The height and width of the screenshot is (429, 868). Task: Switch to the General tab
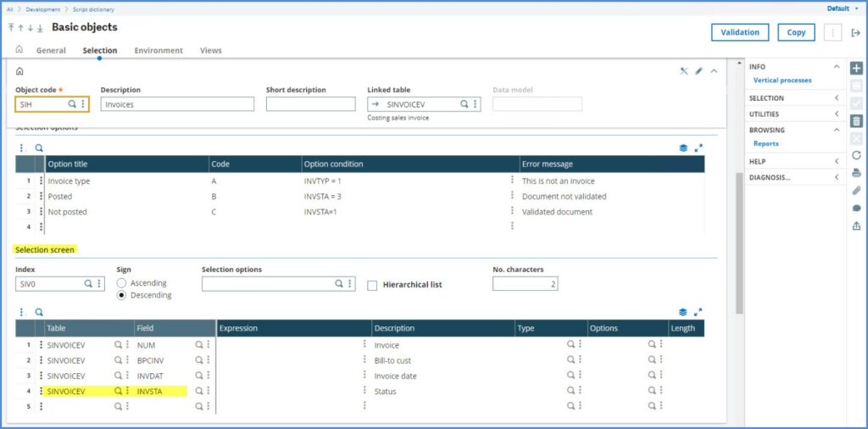tap(51, 51)
